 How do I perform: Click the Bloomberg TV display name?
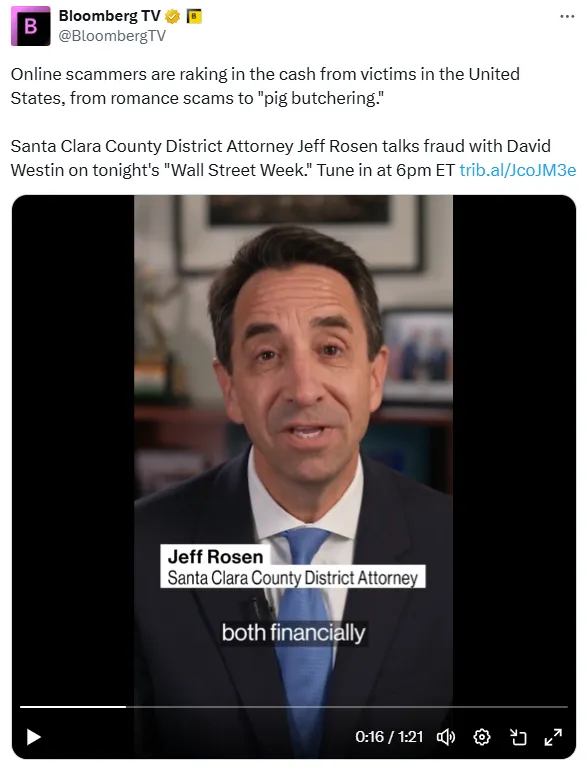click(109, 16)
